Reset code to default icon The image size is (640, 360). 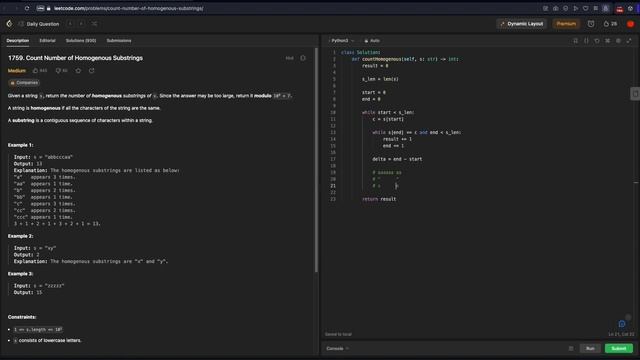coord(597,40)
